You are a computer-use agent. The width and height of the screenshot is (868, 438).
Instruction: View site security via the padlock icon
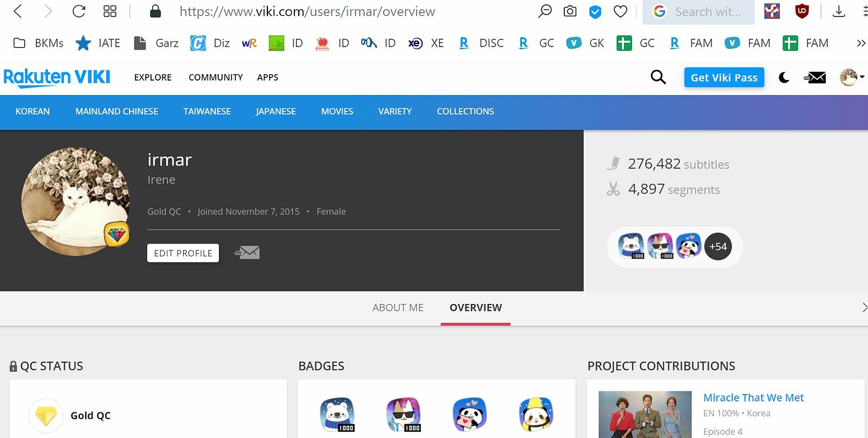(x=155, y=11)
